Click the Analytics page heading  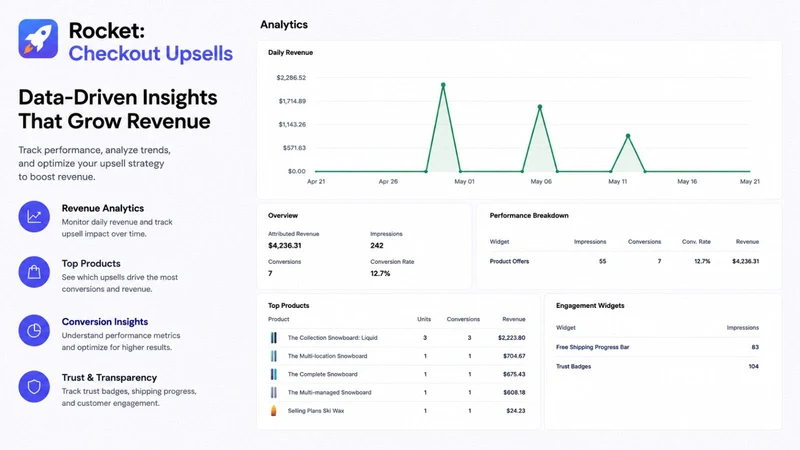284,24
